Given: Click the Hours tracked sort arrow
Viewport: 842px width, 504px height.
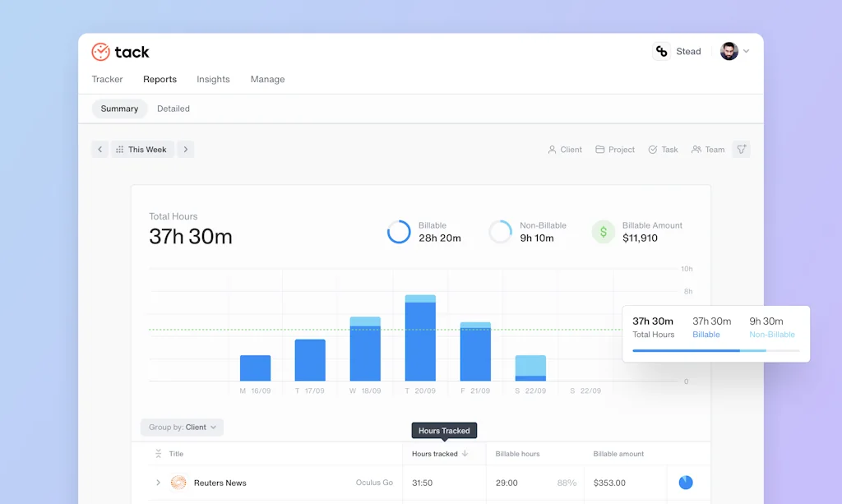Looking at the screenshot, I should pyautogui.click(x=465, y=454).
